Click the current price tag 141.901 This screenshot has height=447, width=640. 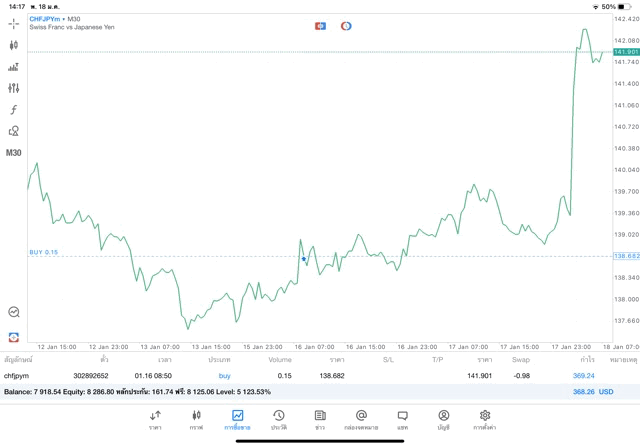[x=626, y=52]
